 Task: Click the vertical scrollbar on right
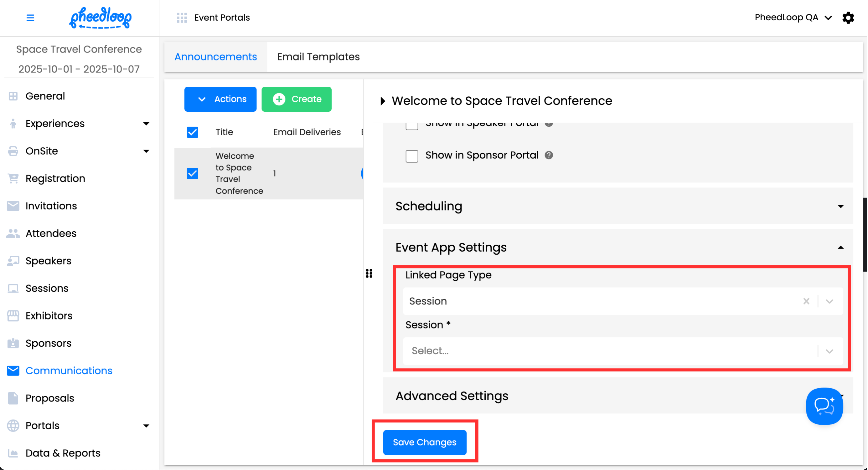(865, 234)
